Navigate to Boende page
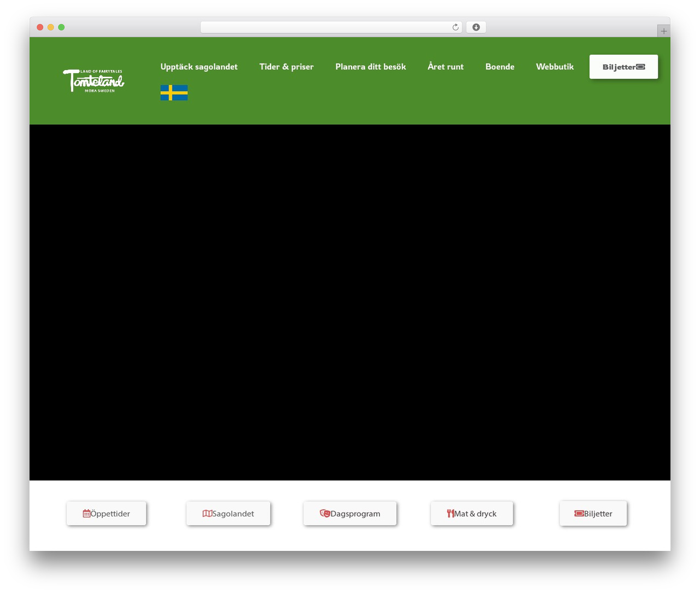700x593 pixels. 500,67
